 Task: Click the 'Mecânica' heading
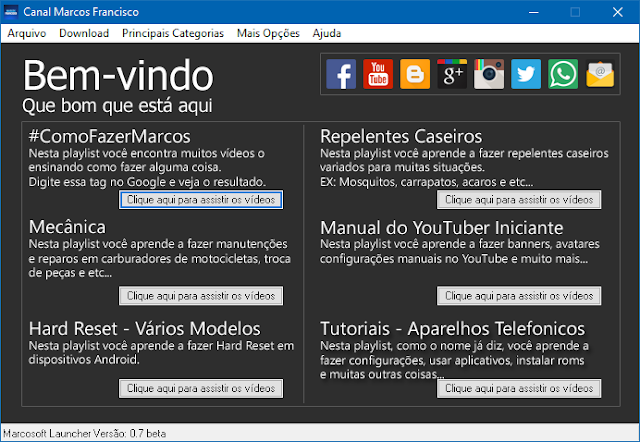(67, 227)
